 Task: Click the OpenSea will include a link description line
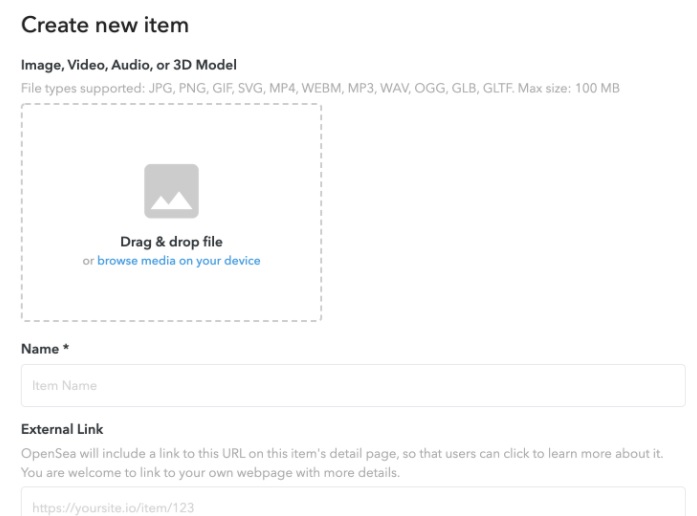pos(342,453)
